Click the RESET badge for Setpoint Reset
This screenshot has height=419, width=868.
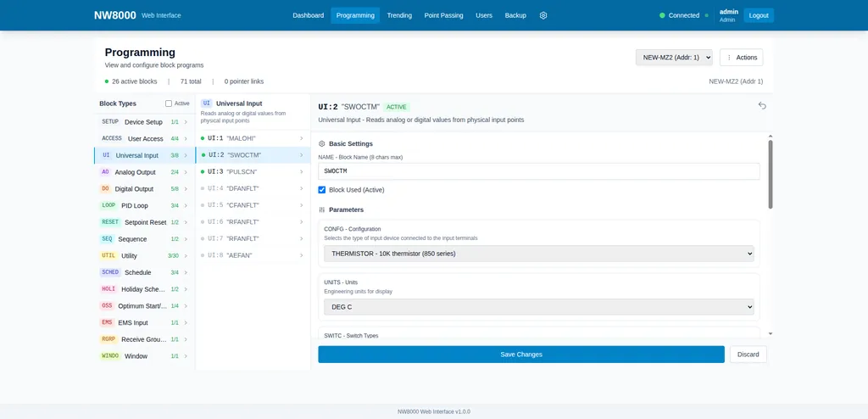tap(110, 222)
